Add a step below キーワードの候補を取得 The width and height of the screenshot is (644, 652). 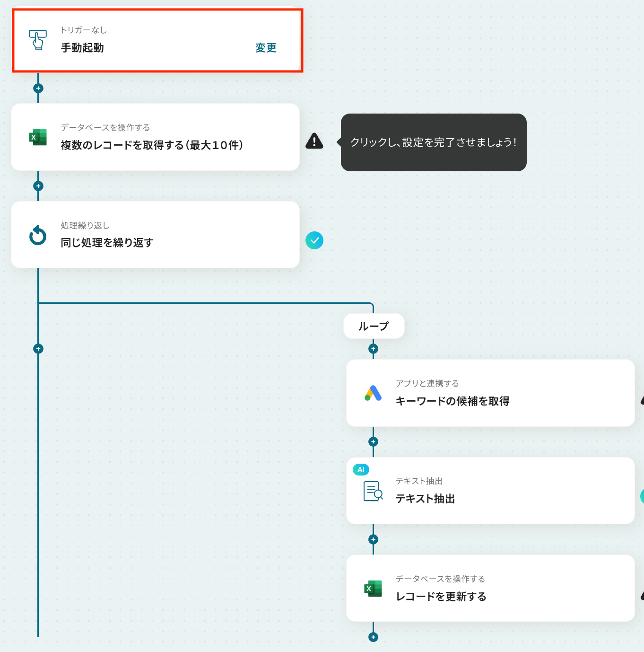pyautogui.click(x=373, y=441)
